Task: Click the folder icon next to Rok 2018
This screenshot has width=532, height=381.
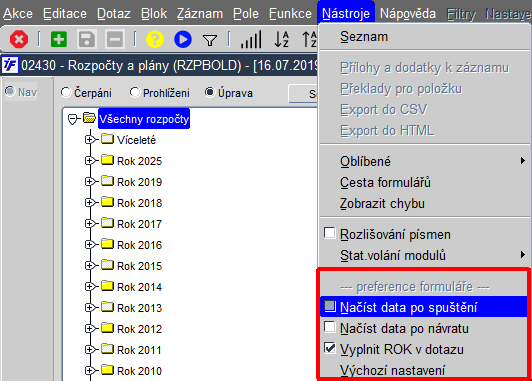Action: (107, 202)
